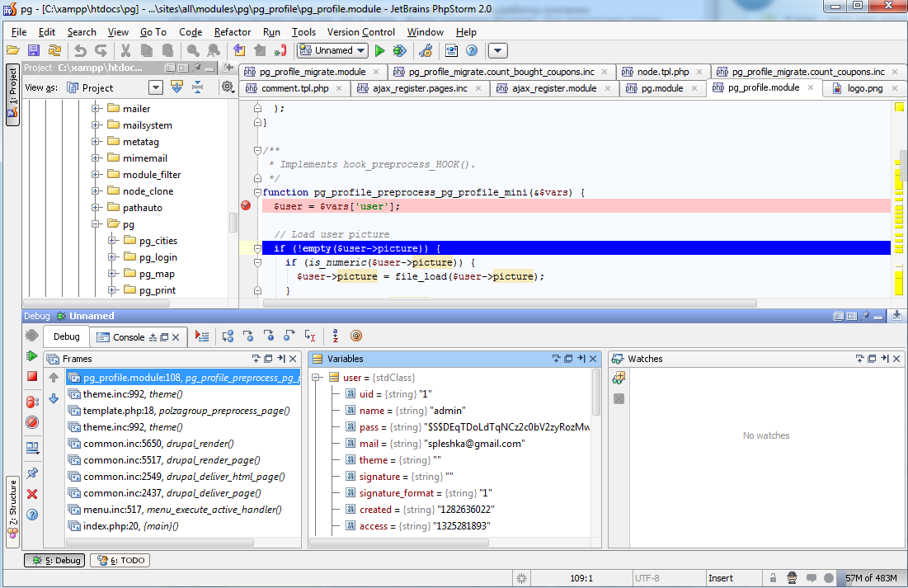
Task: Click the Undo toolbar icon
Action: [80, 51]
